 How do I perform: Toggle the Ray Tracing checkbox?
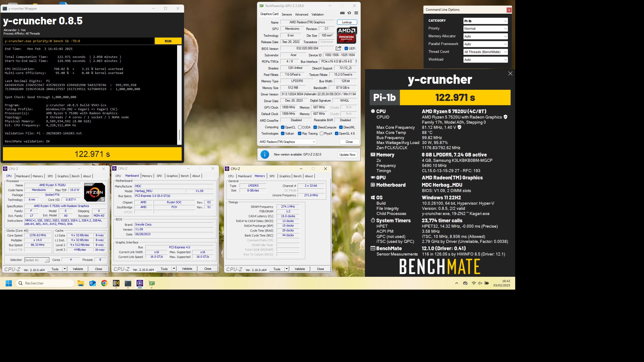click(x=299, y=134)
